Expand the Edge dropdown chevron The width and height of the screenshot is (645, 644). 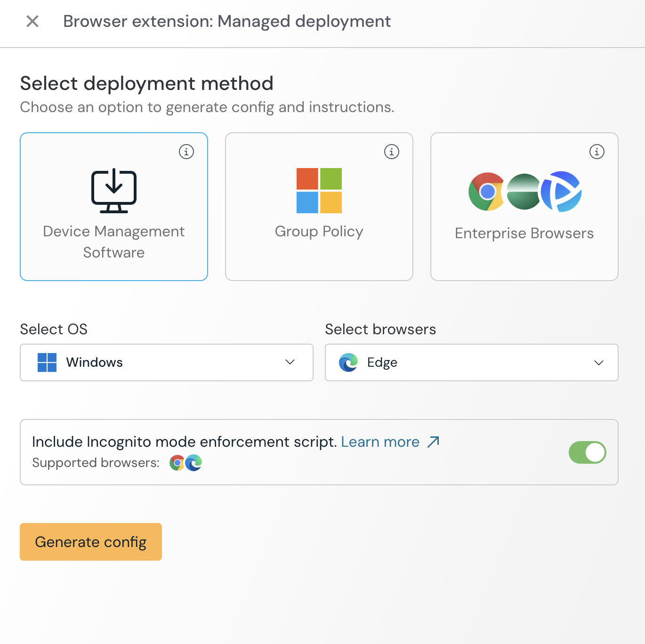click(599, 362)
